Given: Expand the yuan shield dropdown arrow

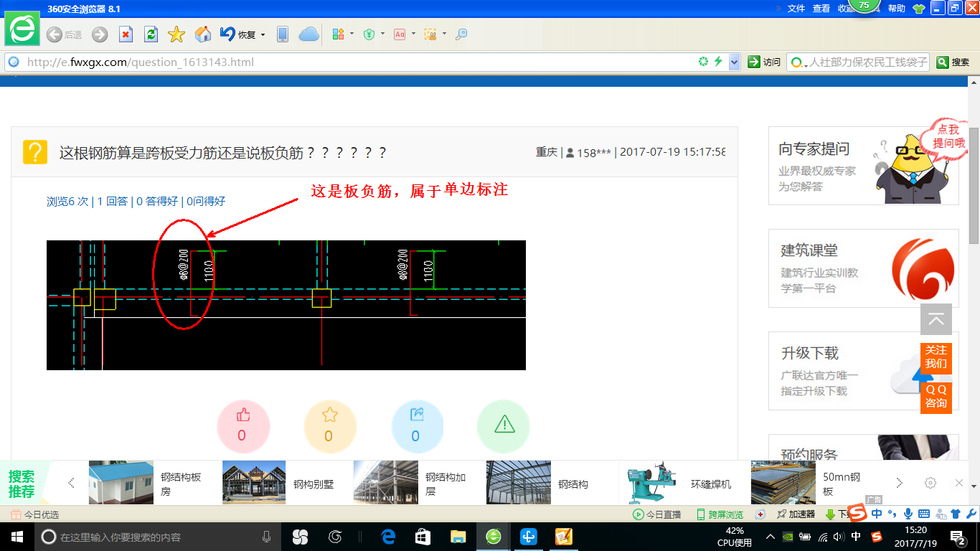Looking at the screenshot, I should 382,34.
